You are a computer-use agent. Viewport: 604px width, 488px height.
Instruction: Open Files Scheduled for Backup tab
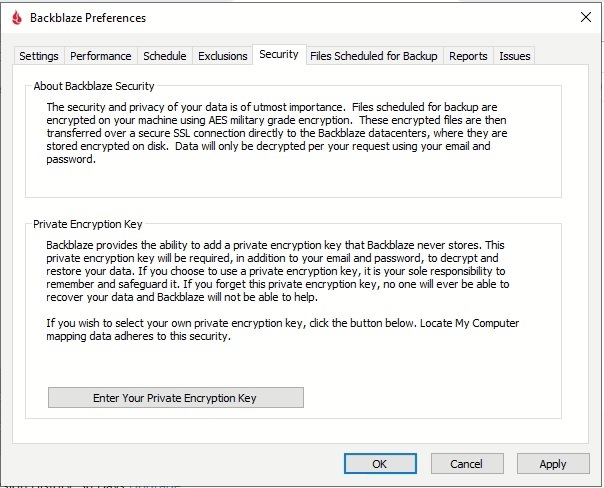click(x=374, y=56)
